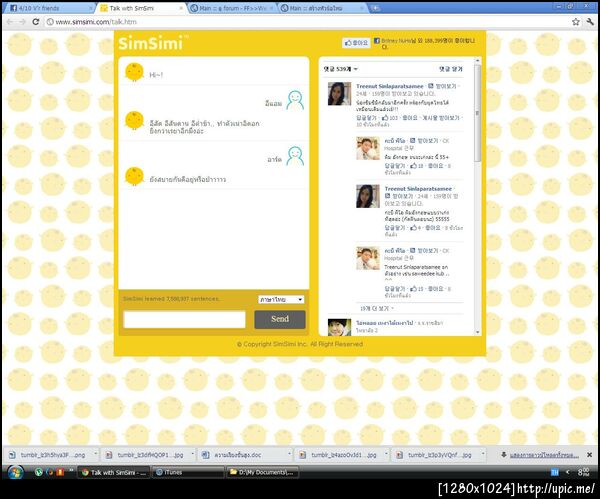600x499 pixels.
Task: Open the dropdown arrow for the tumblr_lz4azo .jpg download
Action: point(386,454)
